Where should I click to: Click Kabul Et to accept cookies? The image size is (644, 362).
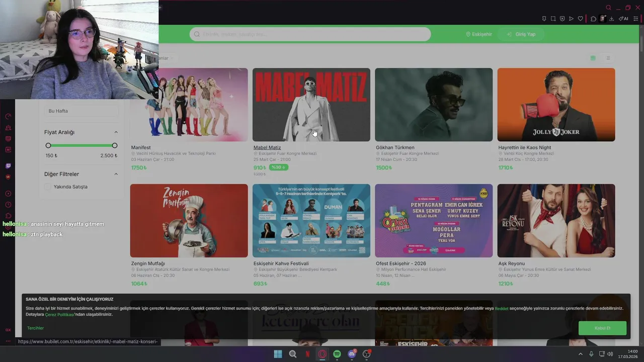pos(602,328)
